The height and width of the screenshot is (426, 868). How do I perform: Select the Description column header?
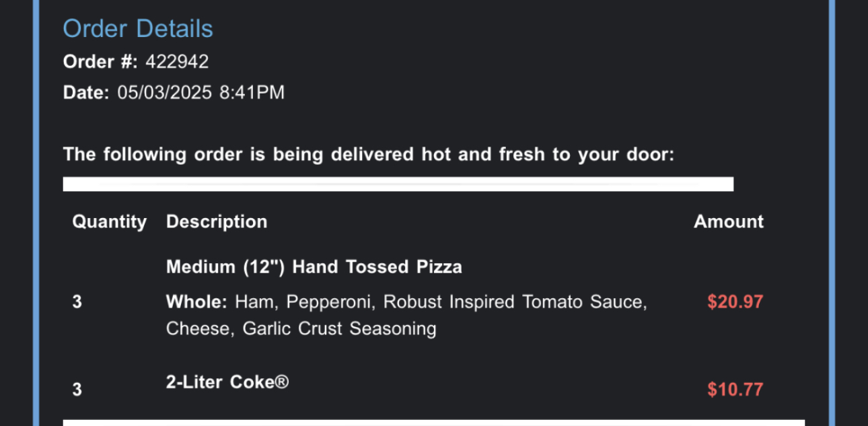point(217,222)
